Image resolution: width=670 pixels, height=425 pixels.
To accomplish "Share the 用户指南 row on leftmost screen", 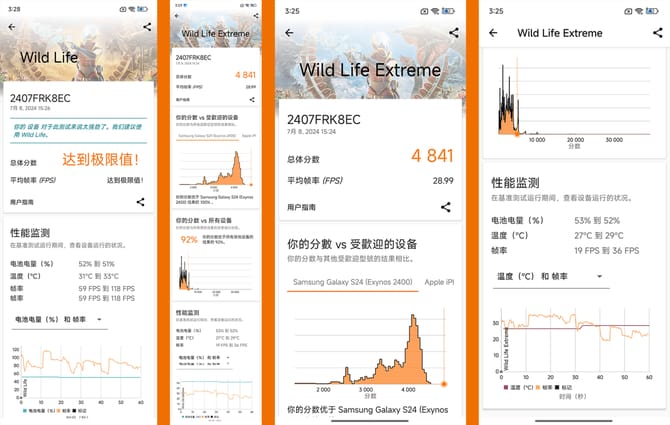I will pyautogui.click(x=140, y=202).
